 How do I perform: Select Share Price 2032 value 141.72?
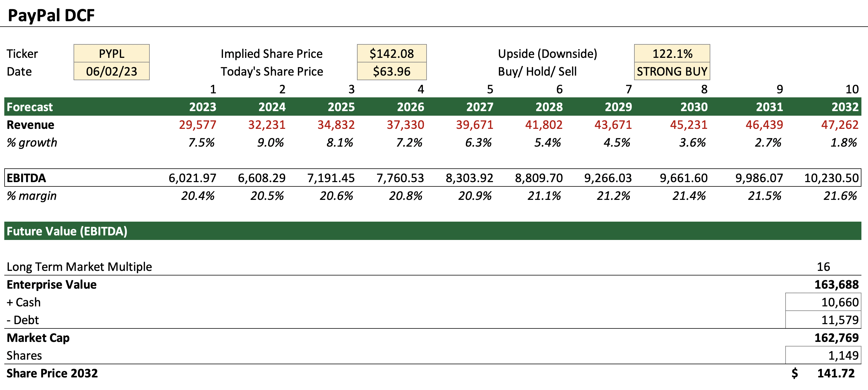pos(836,373)
